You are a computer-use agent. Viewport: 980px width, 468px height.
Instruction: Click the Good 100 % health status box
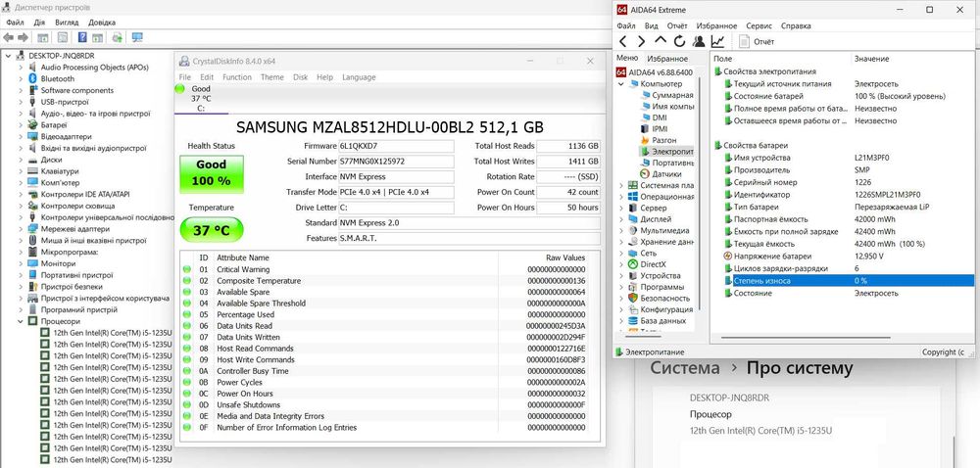click(x=212, y=173)
